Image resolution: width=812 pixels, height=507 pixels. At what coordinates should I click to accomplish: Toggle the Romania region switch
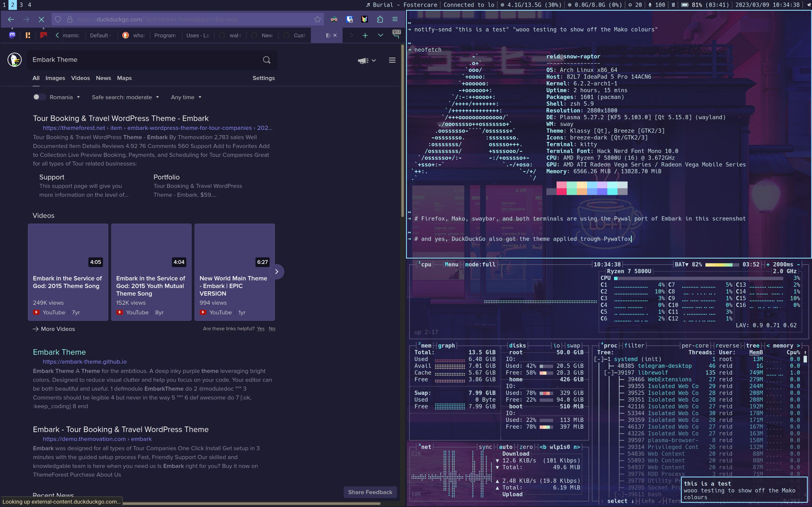pyautogui.click(x=39, y=97)
